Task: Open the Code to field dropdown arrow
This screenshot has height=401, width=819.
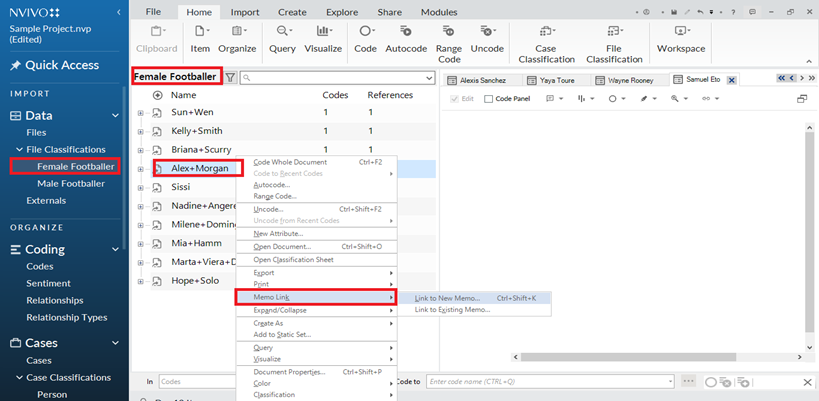Action: tap(670, 382)
